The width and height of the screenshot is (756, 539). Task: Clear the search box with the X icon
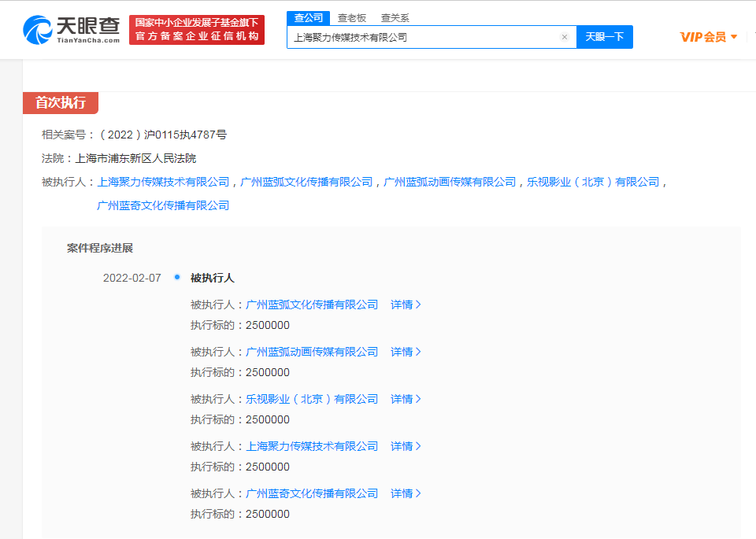point(565,37)
